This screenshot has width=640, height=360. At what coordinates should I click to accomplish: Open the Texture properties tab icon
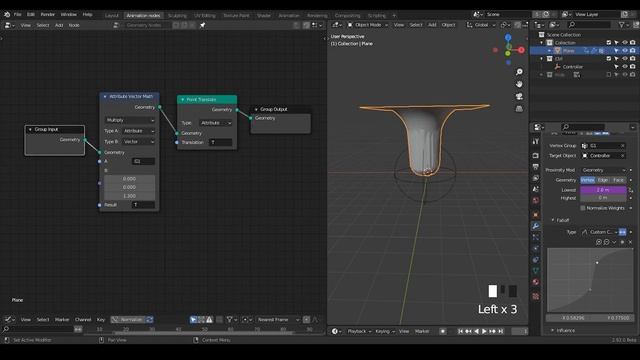click(x=536, y=296)
